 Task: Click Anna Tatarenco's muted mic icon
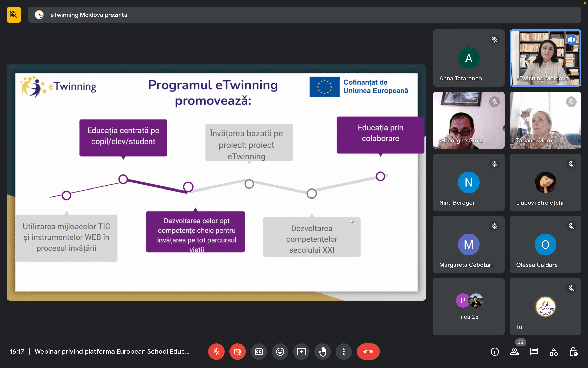[494, 40]
